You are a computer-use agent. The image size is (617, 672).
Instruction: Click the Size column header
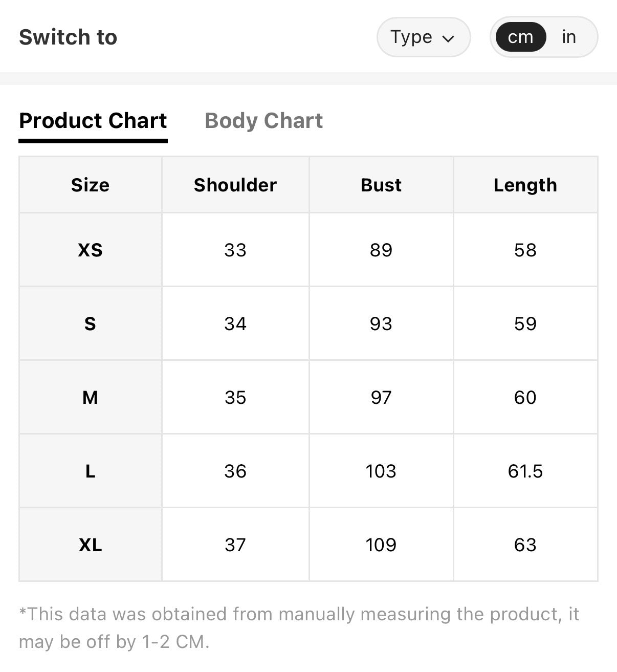[x=91, y=185]
